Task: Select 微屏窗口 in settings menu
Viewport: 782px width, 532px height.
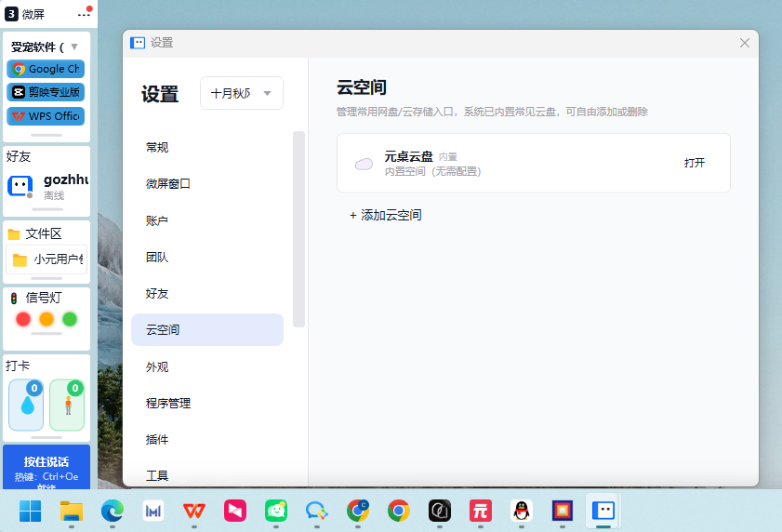Action: click(207, 183)
